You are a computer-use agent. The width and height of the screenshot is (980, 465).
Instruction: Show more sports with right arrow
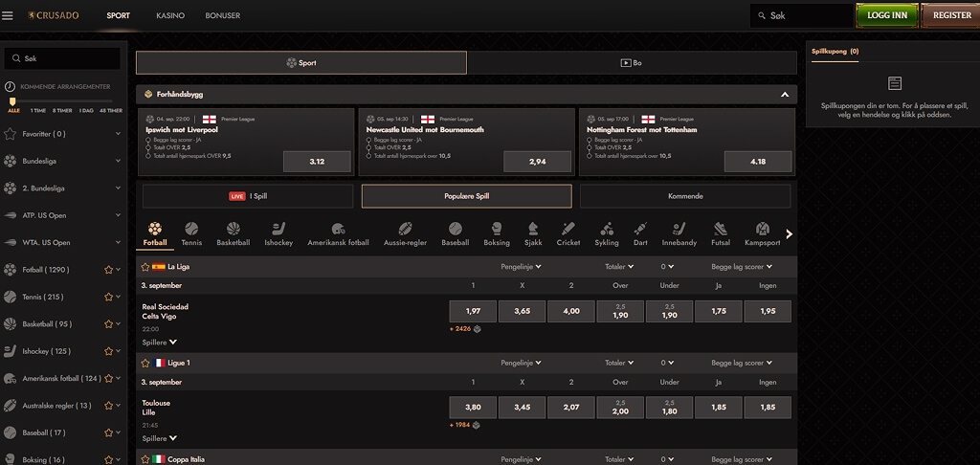pyautogui.click(x=789, y=233)
